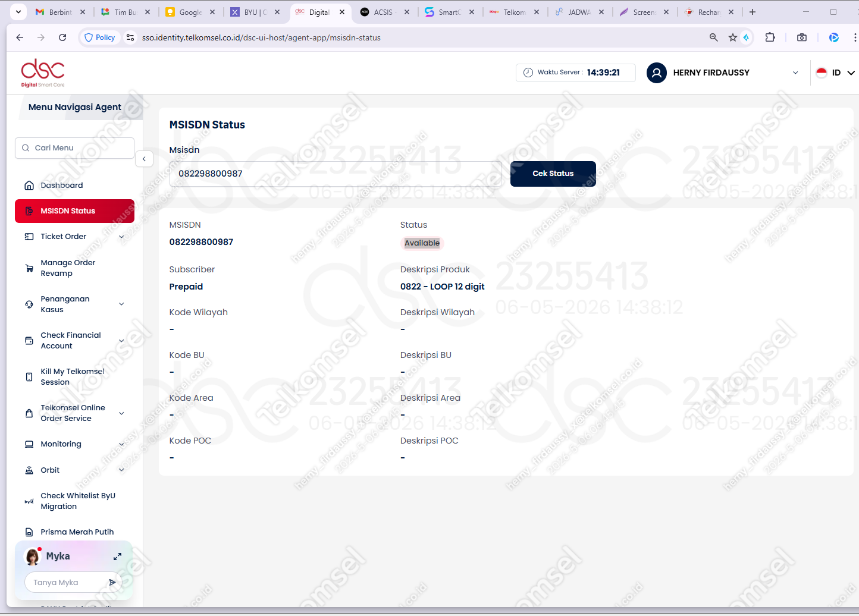The image size is (859, 616).
Task: Switch to the BYU browser tab
Action: pyautogui.click(x=255, y=12)
